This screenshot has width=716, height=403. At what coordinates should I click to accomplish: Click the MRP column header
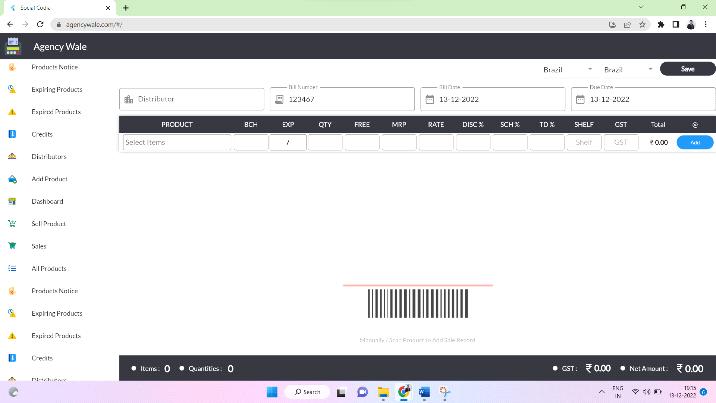click(x=399, y=125)
